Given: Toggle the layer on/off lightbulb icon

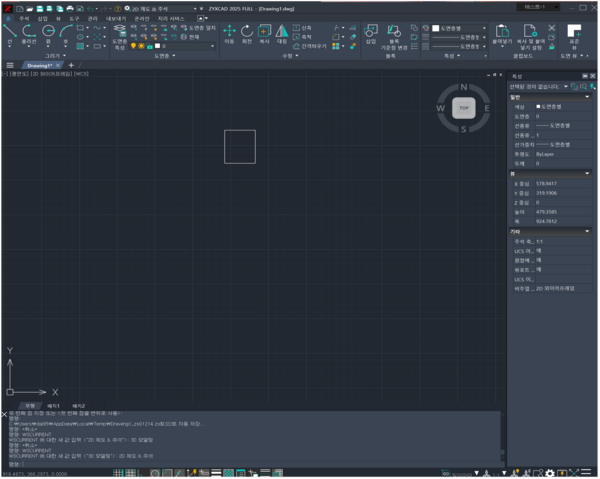Looking at the screenshot, I should coord(133,46).
